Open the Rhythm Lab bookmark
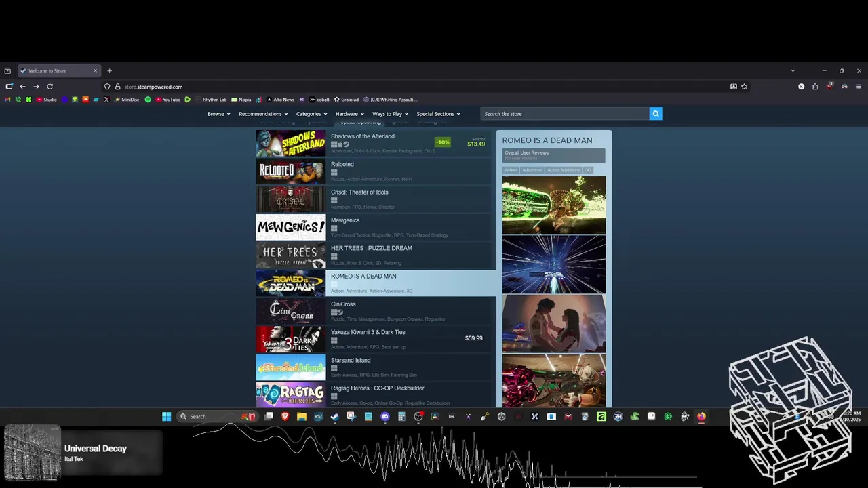 [211, 100]
